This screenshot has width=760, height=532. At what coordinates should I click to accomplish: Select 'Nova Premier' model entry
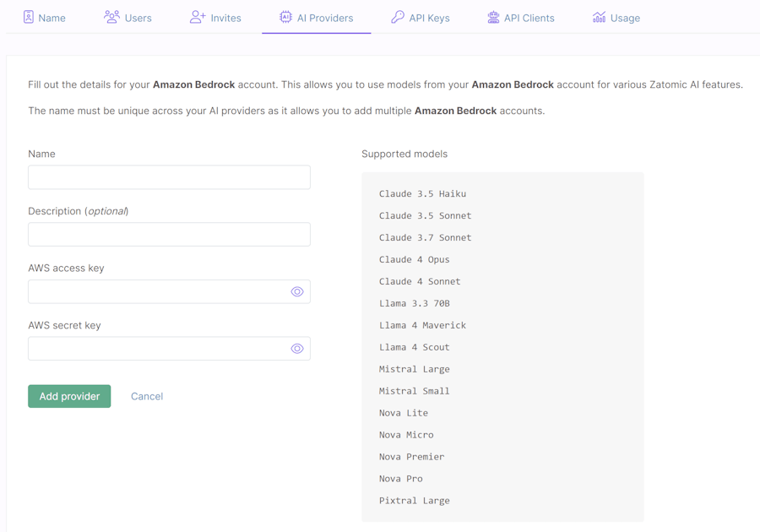(411, 457)
